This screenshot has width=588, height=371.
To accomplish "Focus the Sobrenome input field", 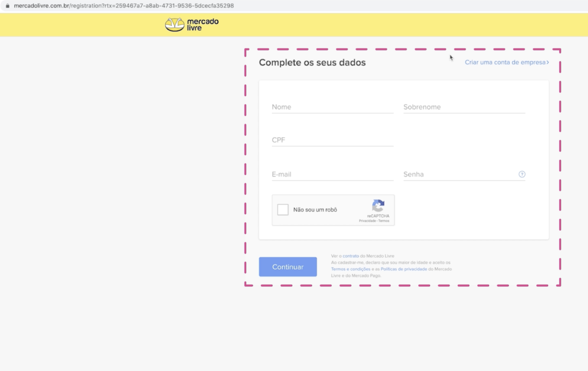I will pyautogui.click(x=464, y=107).
